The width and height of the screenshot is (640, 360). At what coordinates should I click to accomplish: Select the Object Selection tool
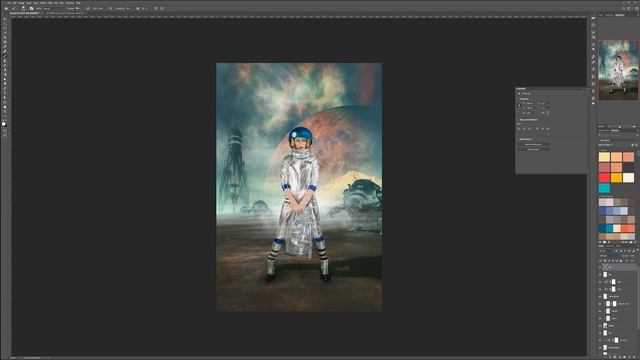point(4,33)
